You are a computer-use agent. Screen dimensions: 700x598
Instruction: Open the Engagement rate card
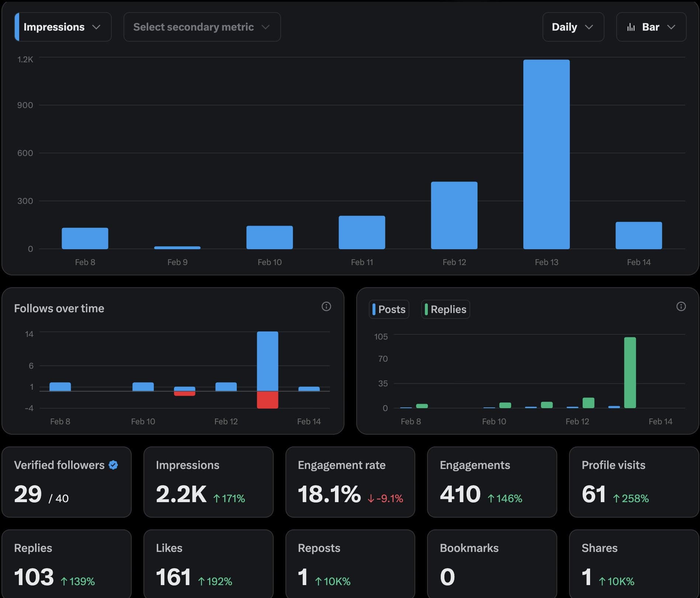[350, 482]
